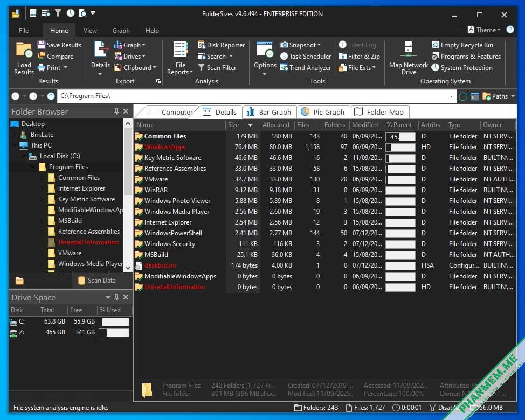This screenshot has width=525, height=420.
Task: Expand the Snapshot dropdown
Action: click(x=300, y=45)
